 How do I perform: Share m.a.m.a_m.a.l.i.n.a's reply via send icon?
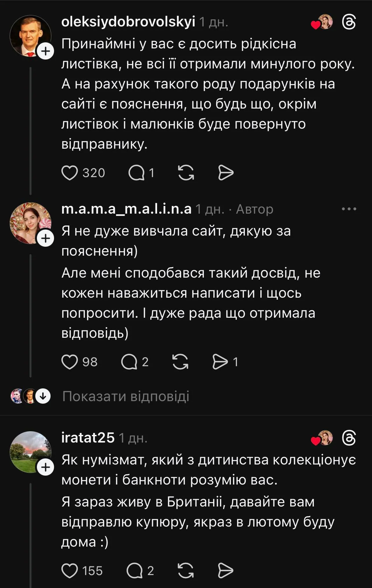click(220, 362)
